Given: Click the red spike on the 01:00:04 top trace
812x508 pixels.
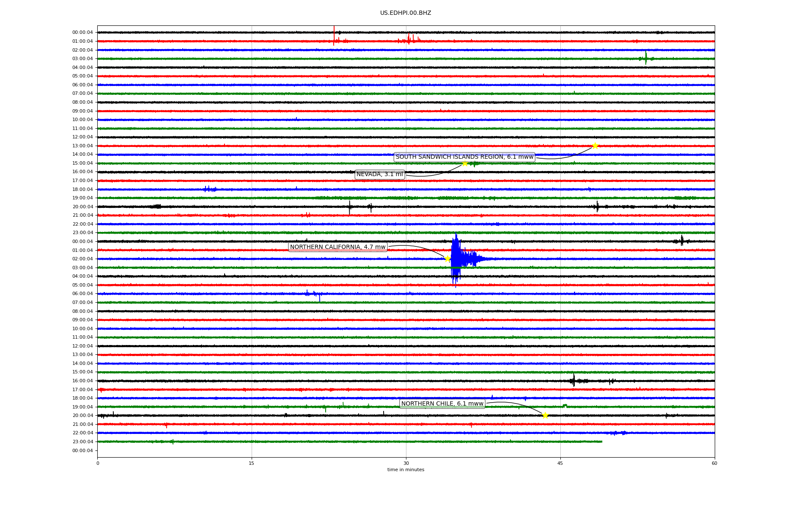Looking at the screenshot, I should [x=334, y=36].
